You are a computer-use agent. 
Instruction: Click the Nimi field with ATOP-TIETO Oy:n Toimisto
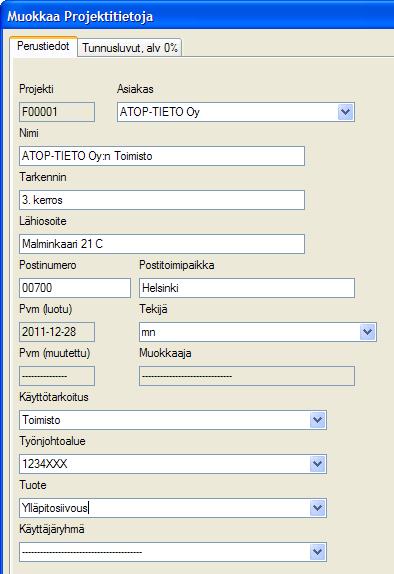(x=162, y=156)
